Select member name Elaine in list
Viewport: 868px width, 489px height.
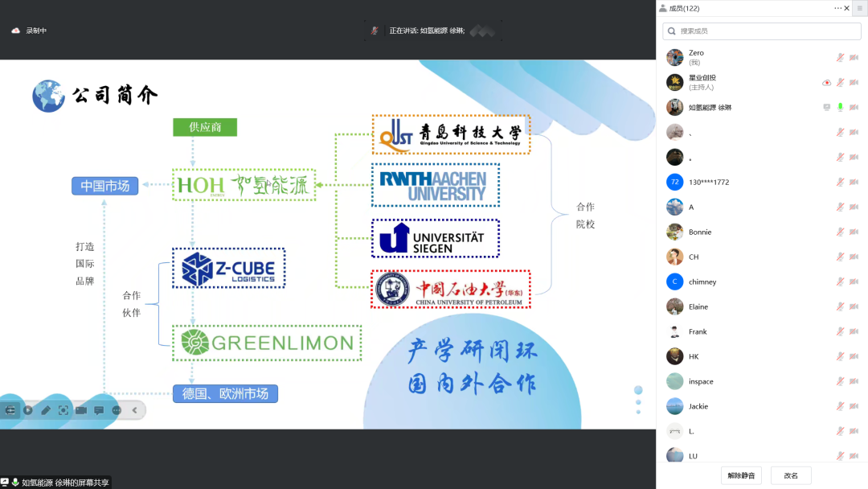coord(698,306)
